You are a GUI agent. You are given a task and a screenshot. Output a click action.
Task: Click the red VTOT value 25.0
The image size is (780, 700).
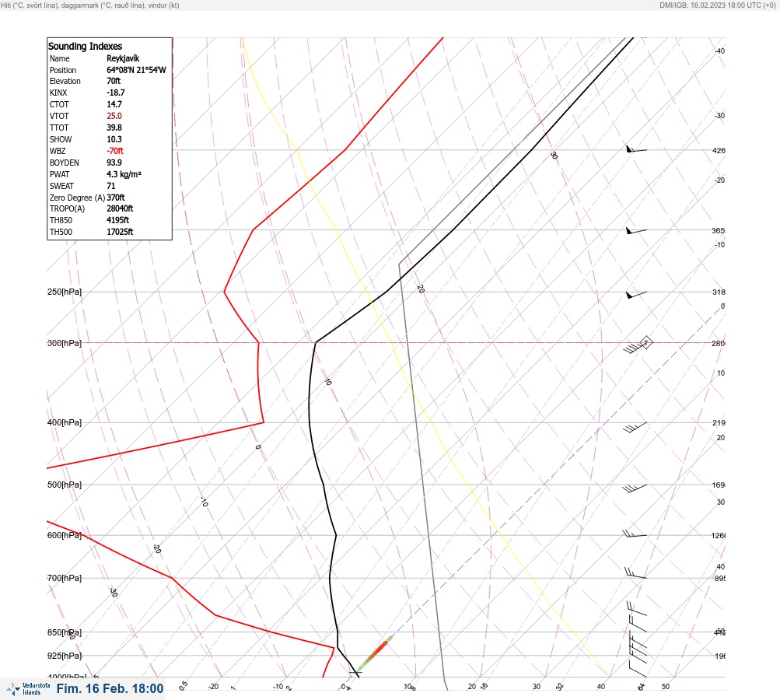click(114, 116)
